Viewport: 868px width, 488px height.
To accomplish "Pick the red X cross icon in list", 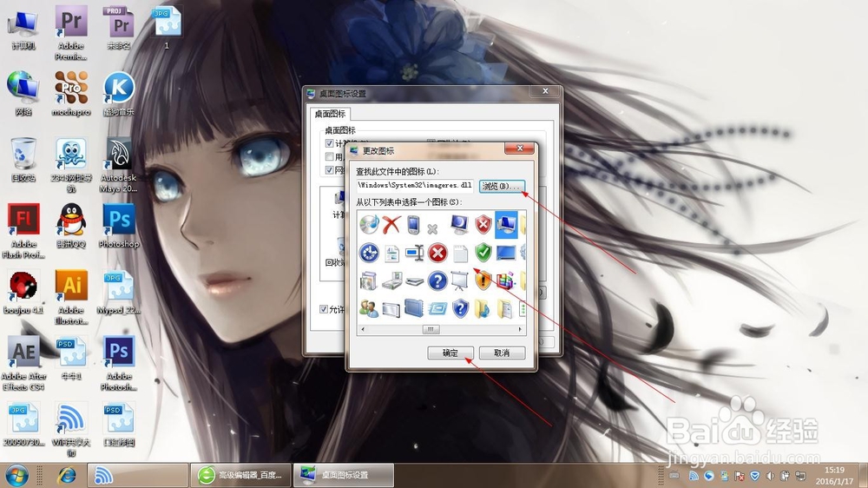I will (391, 225).
